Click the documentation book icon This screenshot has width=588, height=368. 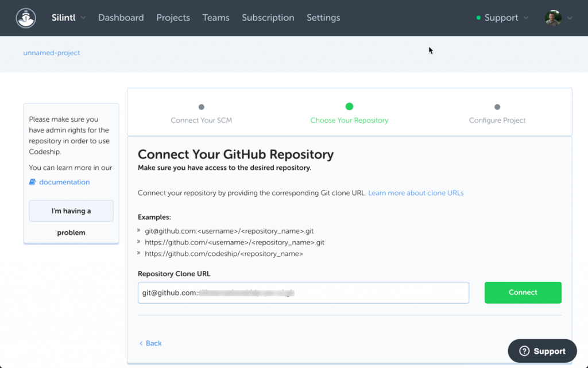pyautogui.click(x=33, y=182)
